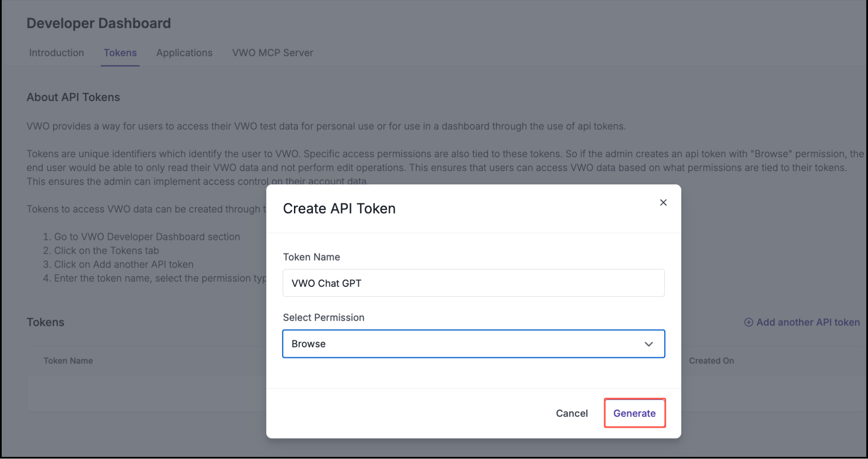Click Generate to create the token
The image size is (868, 459).
pos(634,413)
